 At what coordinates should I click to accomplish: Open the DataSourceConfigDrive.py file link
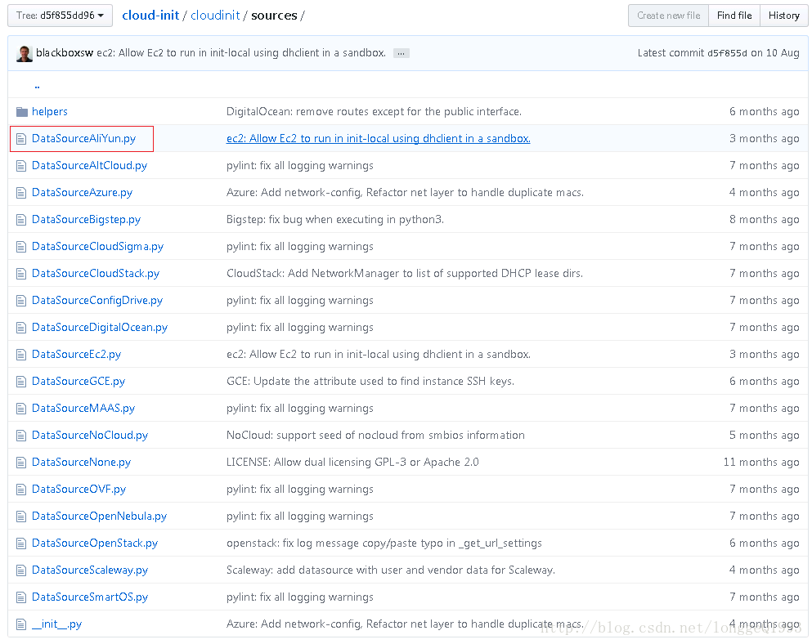click(97, 301)
